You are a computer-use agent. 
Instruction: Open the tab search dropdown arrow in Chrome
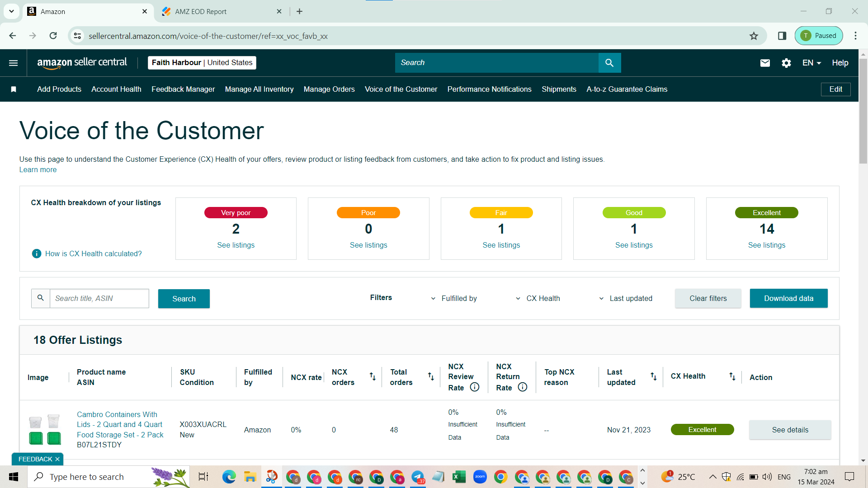tap(11, 11)
